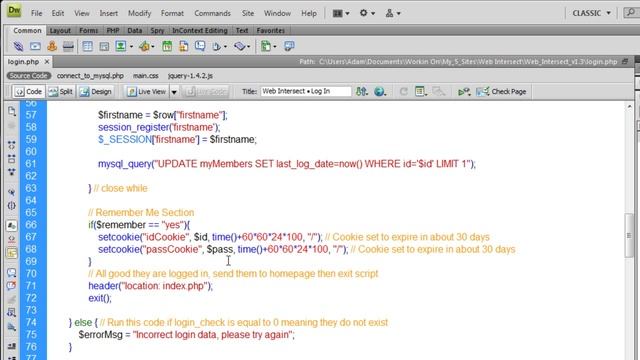Open Extend Dreamweaver gear dropdown
The height and width of the screenshot is (360, 640).
[x=367, y=13]
